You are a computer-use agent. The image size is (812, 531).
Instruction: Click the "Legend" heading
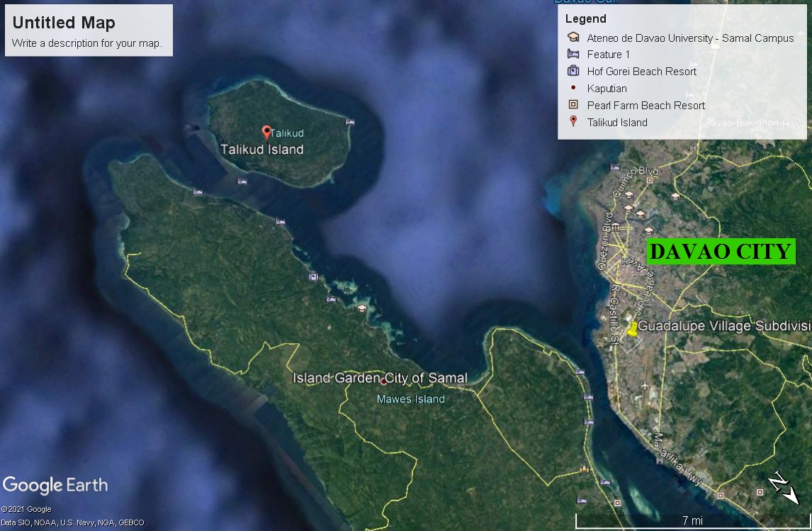(586, 19)
